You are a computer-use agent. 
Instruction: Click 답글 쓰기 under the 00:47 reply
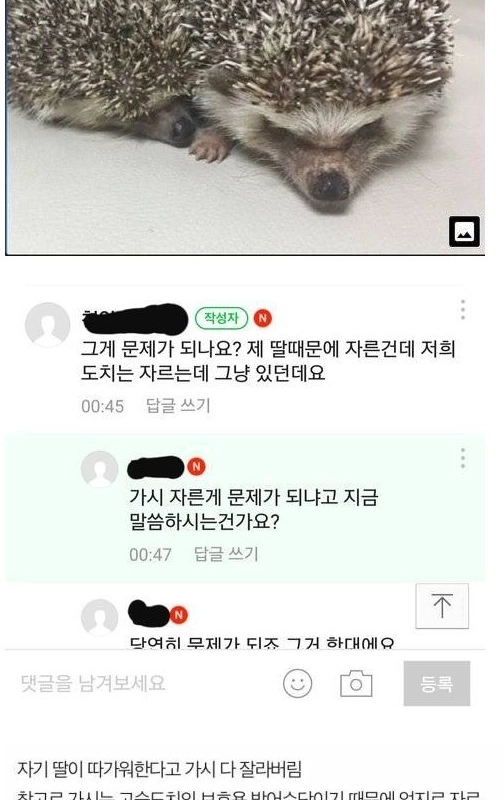pyautogui.click(x=226, y=554)
